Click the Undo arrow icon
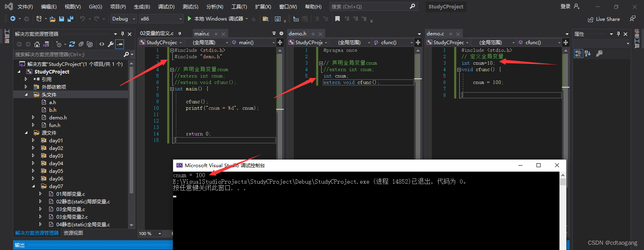Screen dimensions: 644x250 [x=83, y=19]
